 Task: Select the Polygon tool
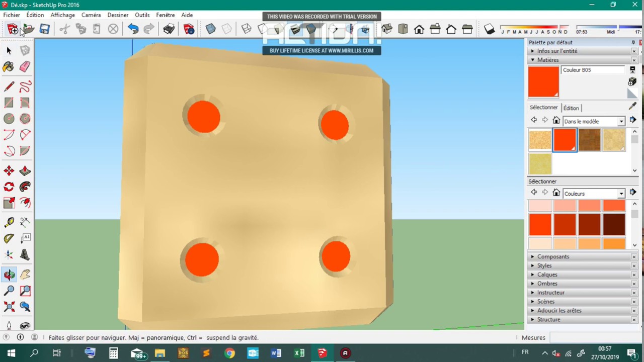coord(25,119)
